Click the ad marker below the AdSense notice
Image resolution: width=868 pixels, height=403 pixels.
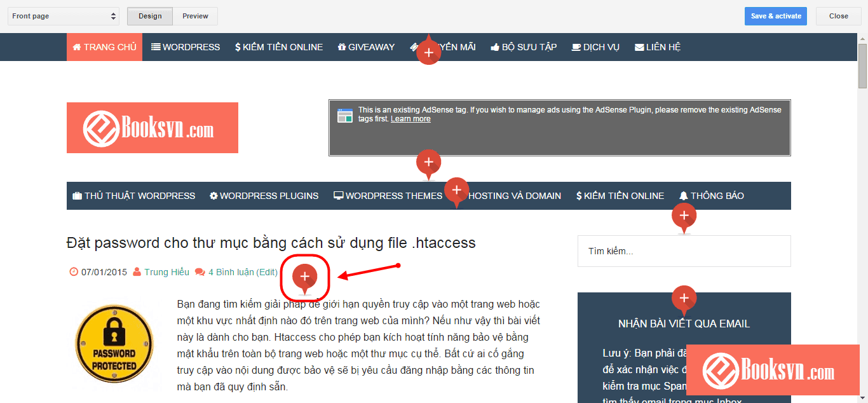point(429,162)
